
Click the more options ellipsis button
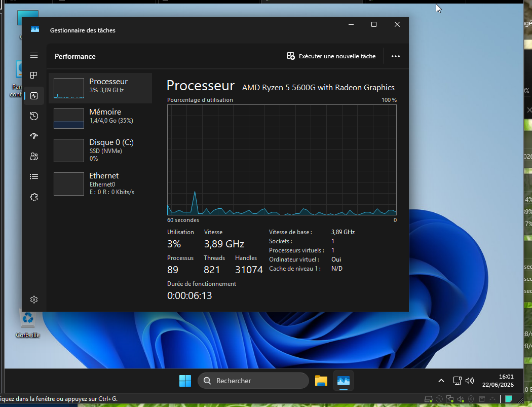click(x=396, y=56)
